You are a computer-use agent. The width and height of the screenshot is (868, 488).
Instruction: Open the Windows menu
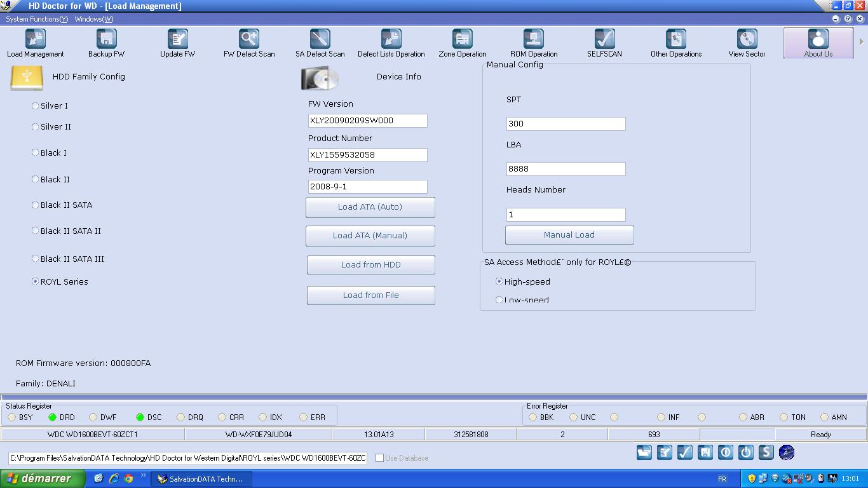[x=93, y=19]
